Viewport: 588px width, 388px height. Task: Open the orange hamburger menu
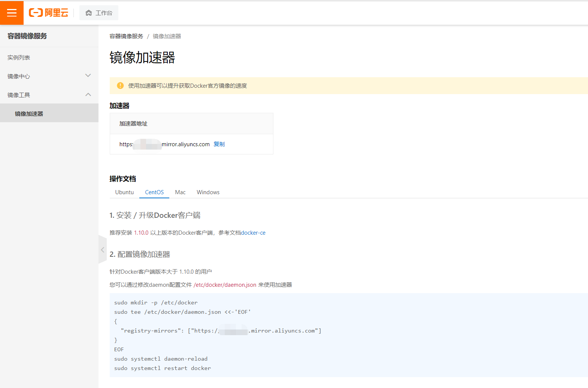point(12,13)
